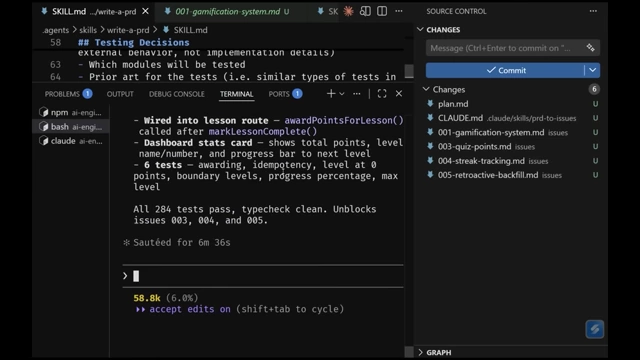The width and height of the screenshot is (640, 360).
Task: Click the file icon beside CLAUDE.md
Action: point(430,118)
